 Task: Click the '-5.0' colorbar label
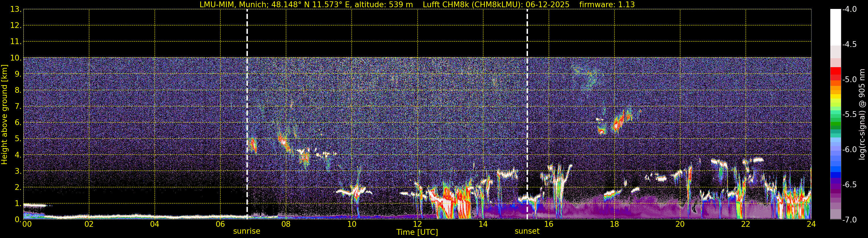(x=850, y=80)
